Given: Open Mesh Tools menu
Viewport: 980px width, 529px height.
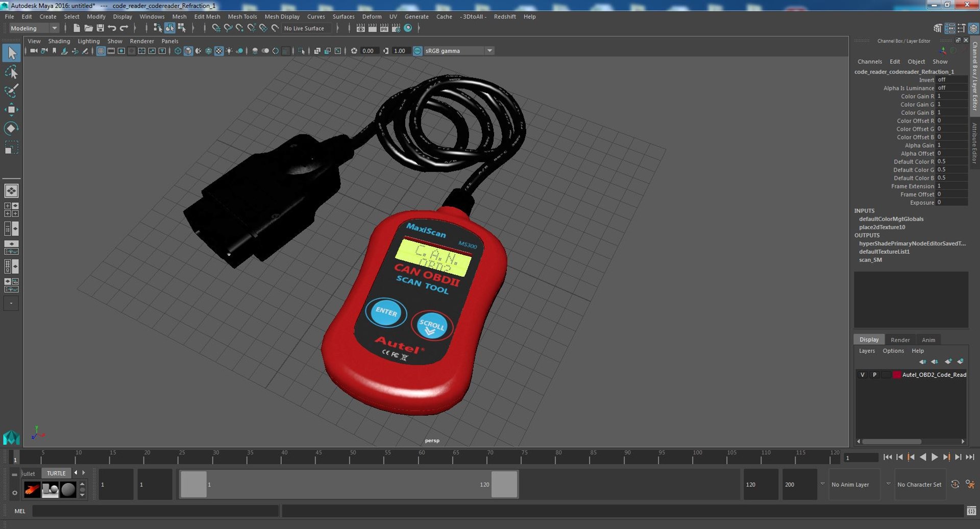Looking at the screenshot, I should 242,16.
